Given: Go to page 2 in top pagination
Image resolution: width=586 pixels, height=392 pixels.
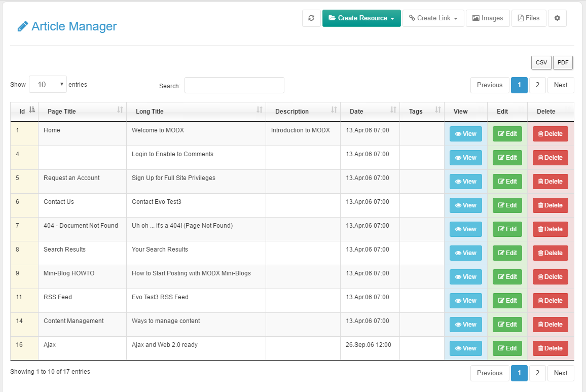Looking at the screenshot, I should coord(537,85).
